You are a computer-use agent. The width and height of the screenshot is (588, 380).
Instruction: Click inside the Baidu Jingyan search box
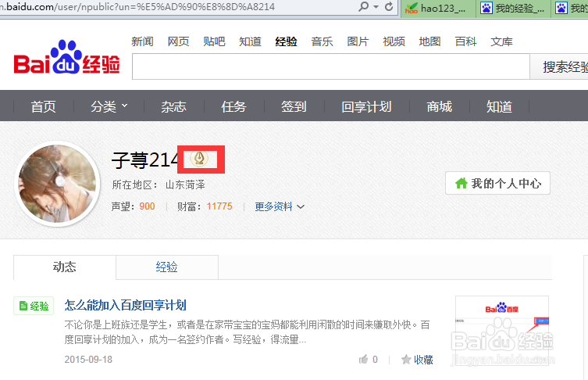click(331, 66)
